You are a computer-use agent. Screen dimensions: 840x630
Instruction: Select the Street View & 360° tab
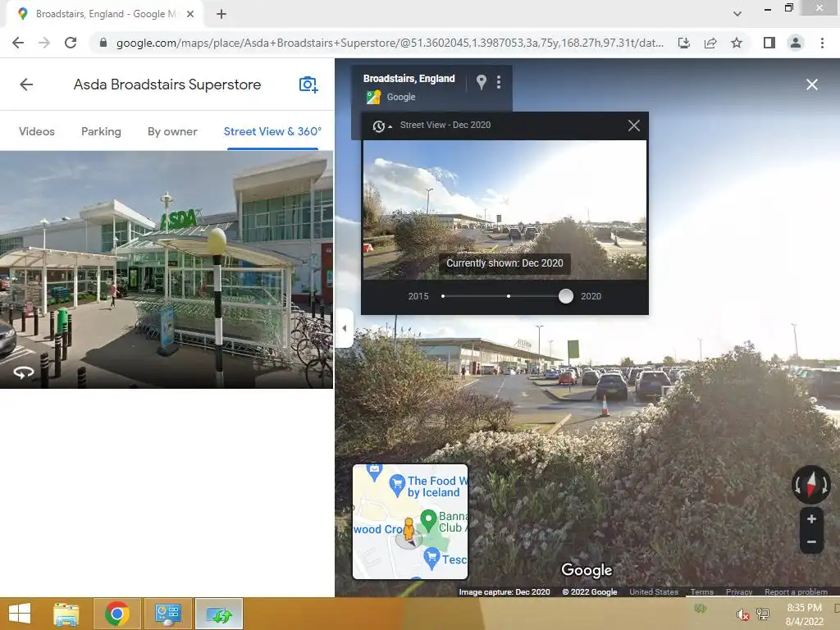(272, 131)
